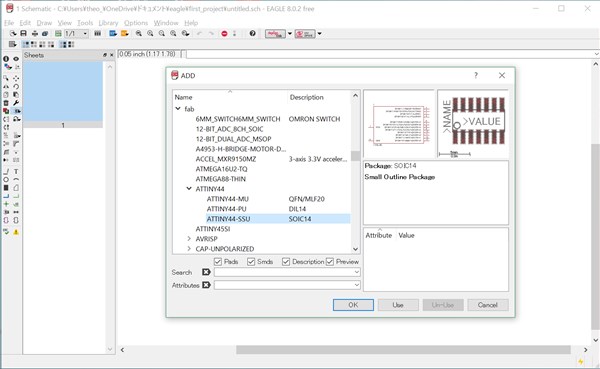
Task: Click the Save icon in toolbar
Action: [x=23, y=34]
